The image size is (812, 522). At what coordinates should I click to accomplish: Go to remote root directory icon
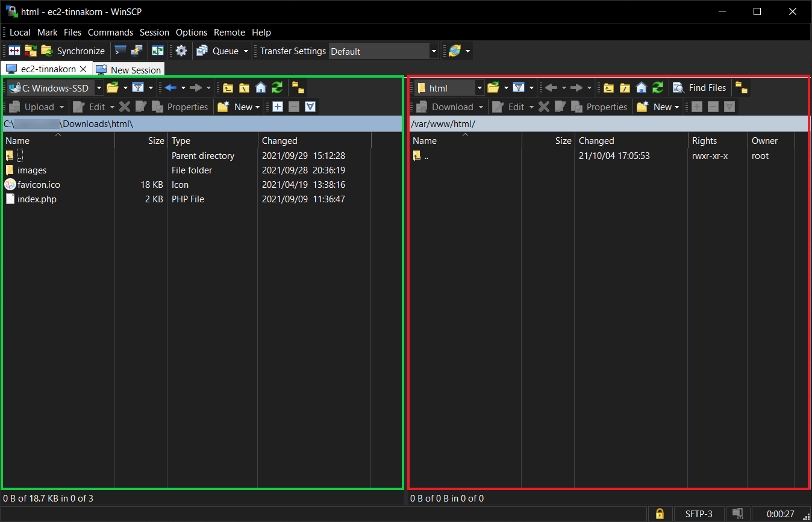[x=625, y=88]
